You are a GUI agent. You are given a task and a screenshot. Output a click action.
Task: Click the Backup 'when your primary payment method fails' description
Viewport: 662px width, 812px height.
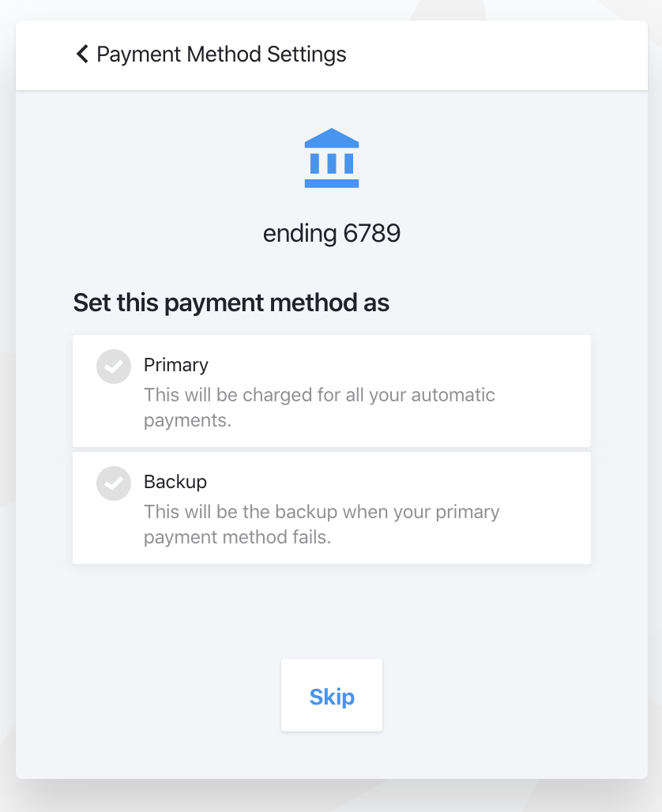point(322,524)
